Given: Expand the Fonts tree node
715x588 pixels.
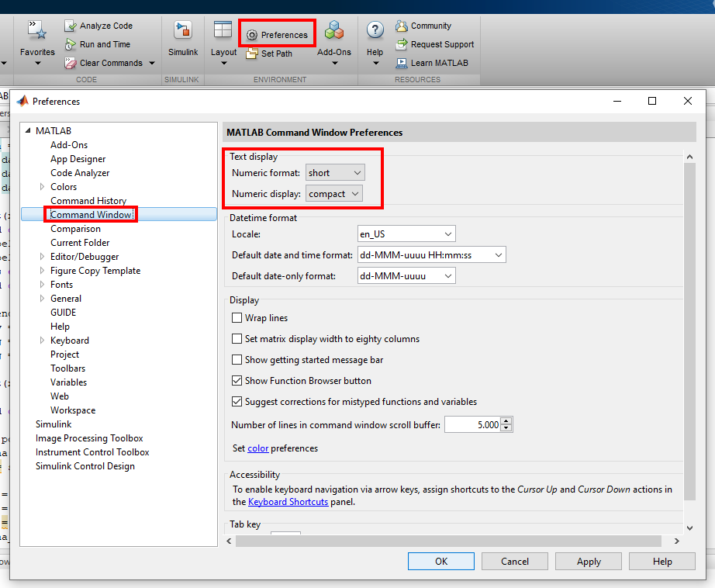Looking at the screenshot, I should coord(42,285).
